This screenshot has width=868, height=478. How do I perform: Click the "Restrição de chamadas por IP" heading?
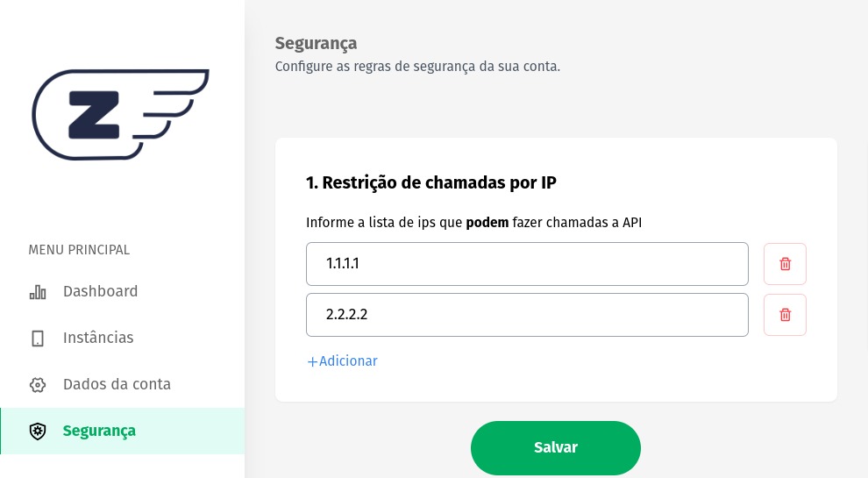coord(431,182)
